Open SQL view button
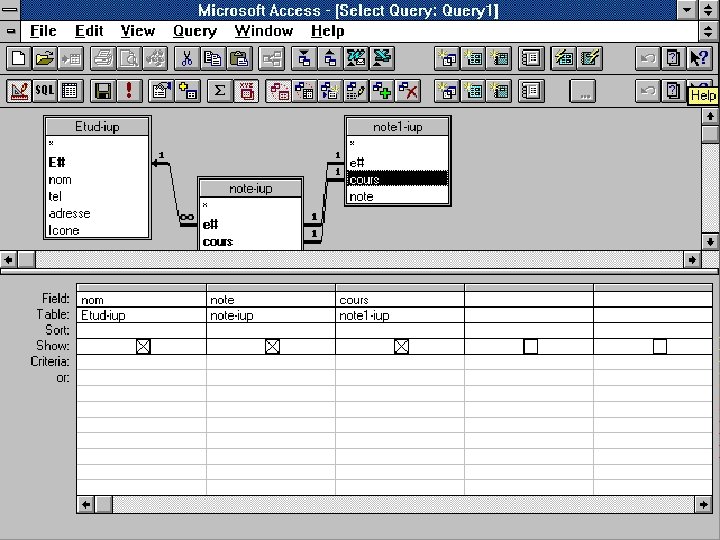Viewport: 720px width, 540px height. [x=45, y=90]
